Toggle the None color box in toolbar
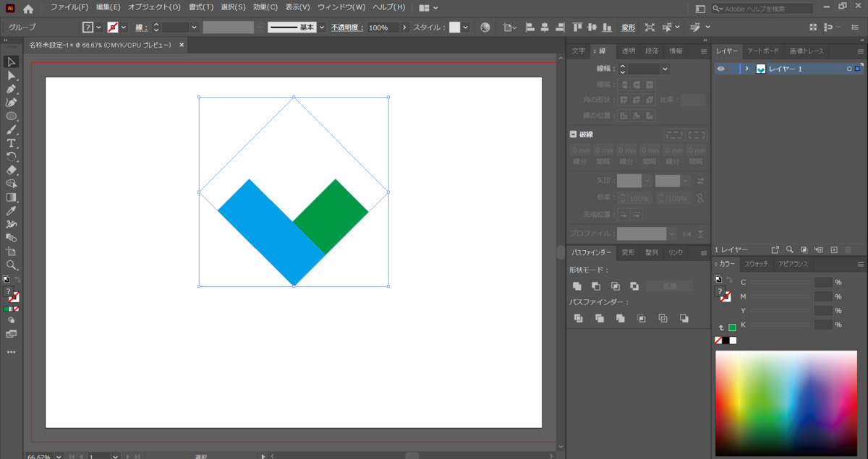Viewport: 868px width, 459px height. [17, 309]
